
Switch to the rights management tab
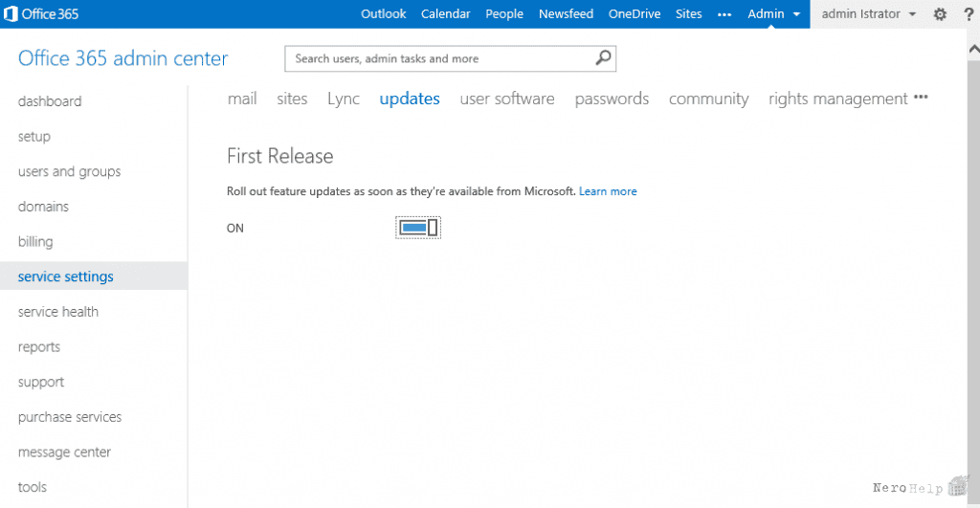tap(838, 99)
